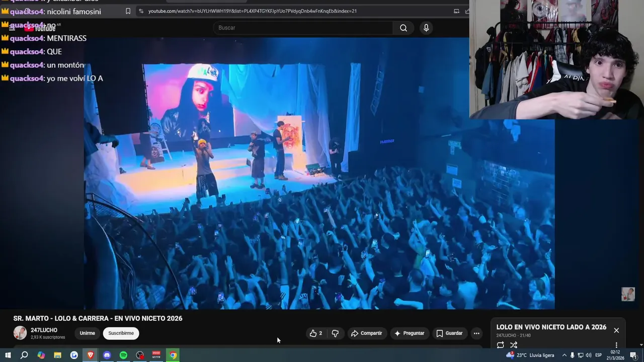Click the page scrollbar down arrow

click(641, 345)
